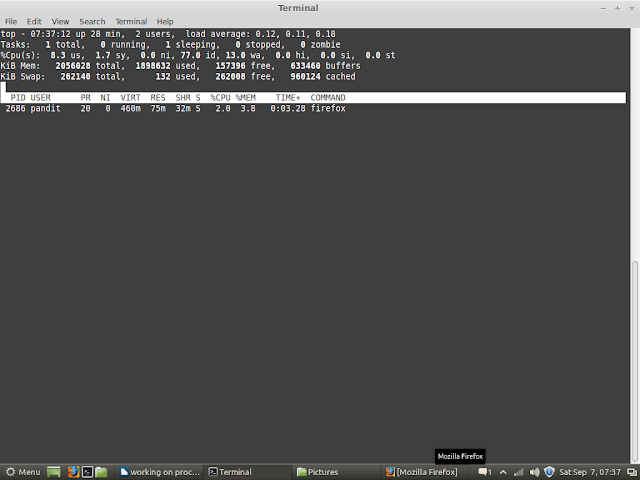
Task: Open volume speaker icon in tray
Action: pos(534,472)
